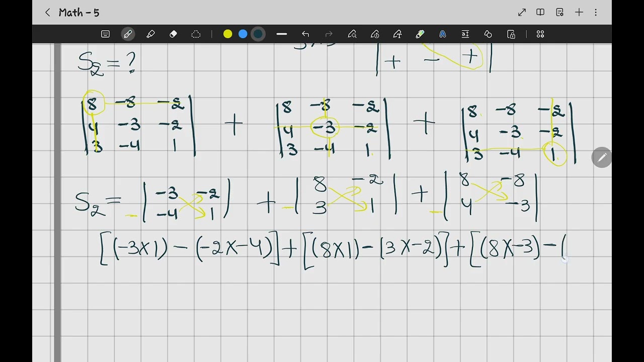Add a new page with plus icon
Viewport: 644px width, 362px height.
(579, 13)
